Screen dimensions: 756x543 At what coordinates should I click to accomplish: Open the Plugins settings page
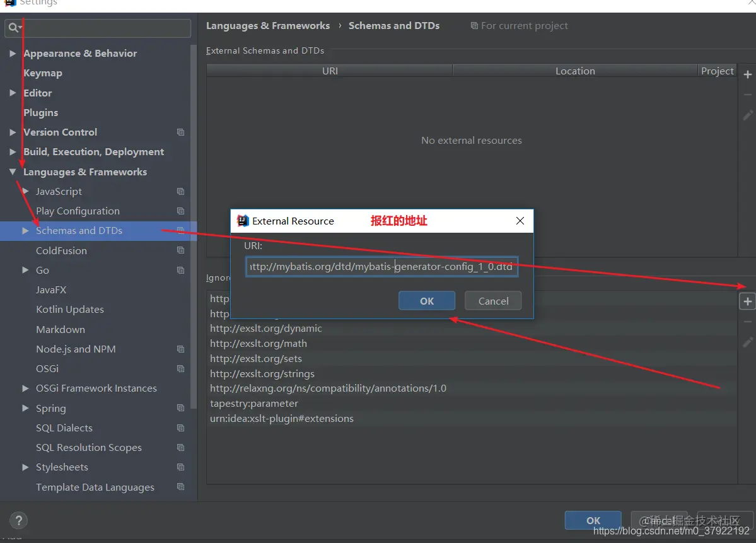pos(40,112)
